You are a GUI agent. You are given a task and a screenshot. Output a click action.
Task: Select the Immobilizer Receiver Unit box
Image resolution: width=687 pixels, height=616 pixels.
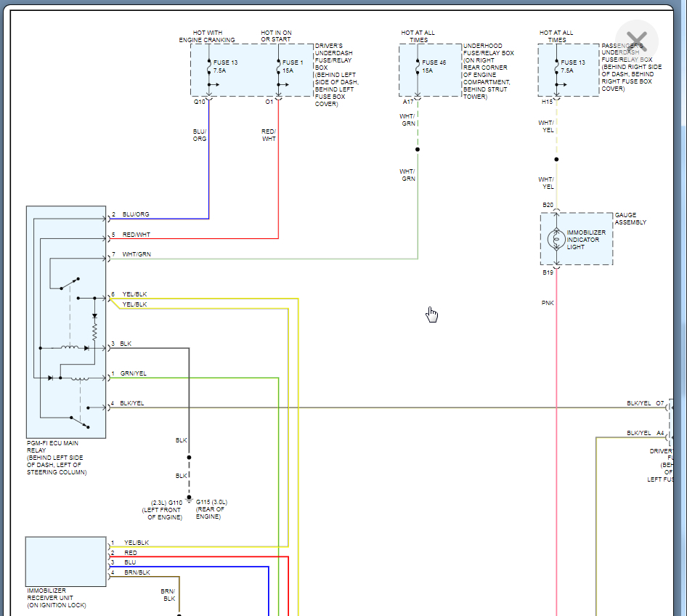point(66,562)
